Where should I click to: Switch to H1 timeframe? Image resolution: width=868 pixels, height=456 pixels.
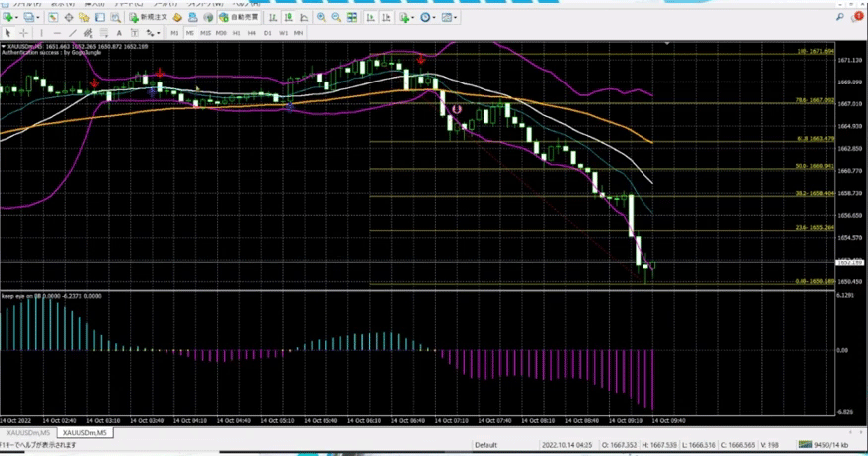pyautogui.click(x=236, y=33)
